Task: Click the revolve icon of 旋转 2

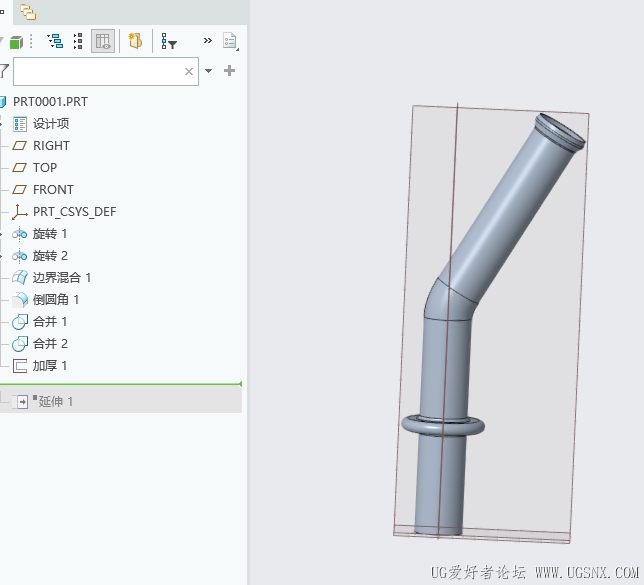Action: [x=19, y=256]
